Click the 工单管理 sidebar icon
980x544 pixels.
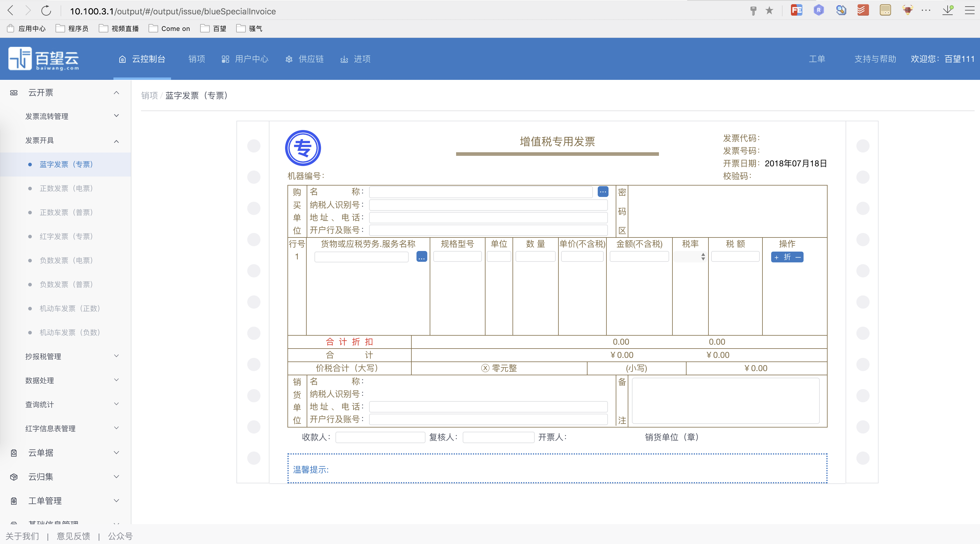click(14, 500)
